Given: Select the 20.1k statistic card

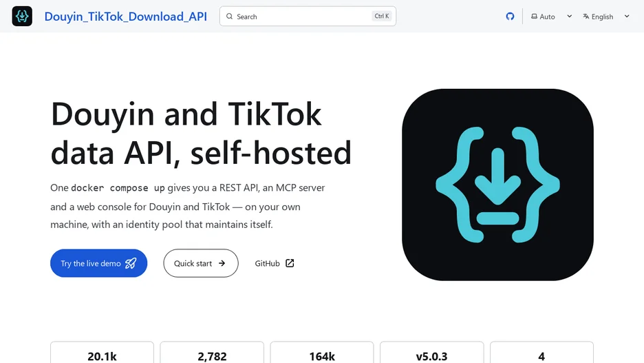Looking at the screenshot, I should pyautogui.click(x=102, y=352).
